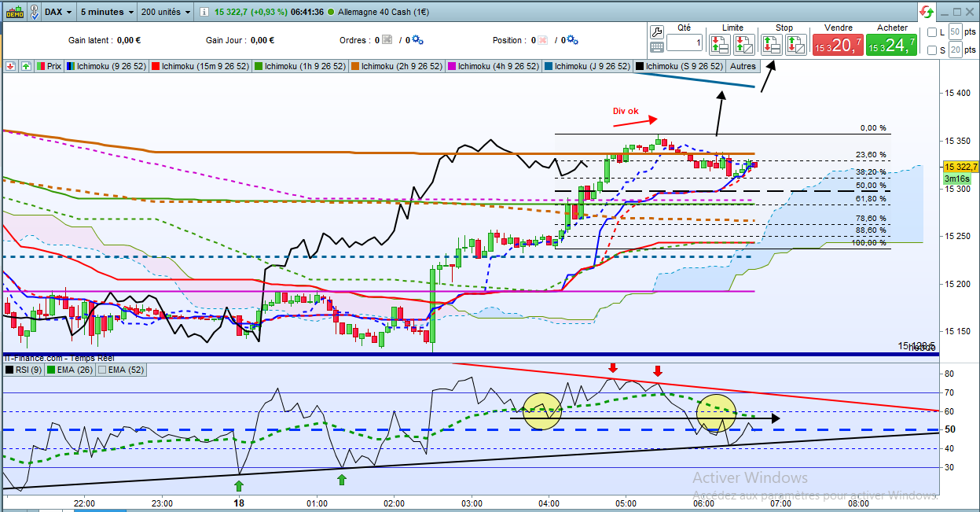
Task: Click the keyboard shortcut icon
Action: tap(659, 47)
